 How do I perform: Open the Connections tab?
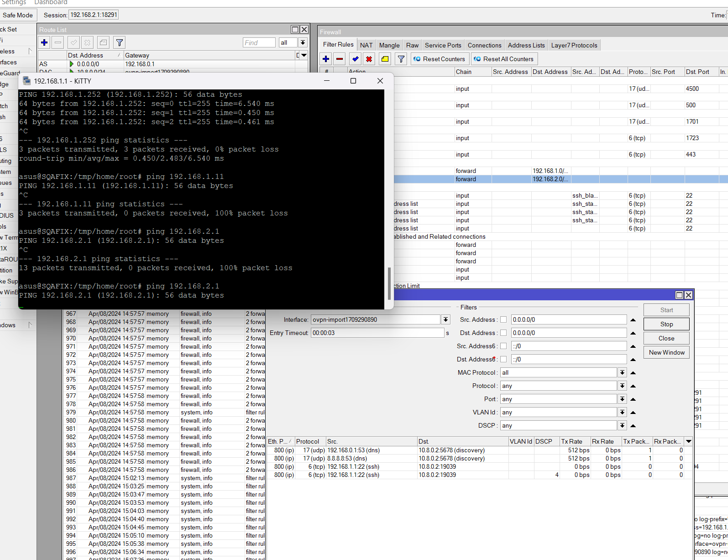pyautogui.click(x=484, y=45)
